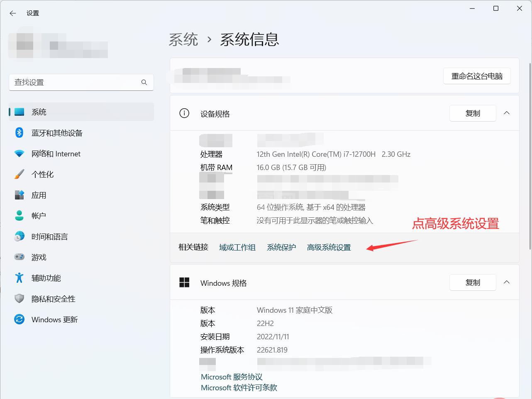Open the Windows 更新 page
Image resolution: width=532 pixels, height=399 pixels.
pyautogui.click(x=81, y=319)
